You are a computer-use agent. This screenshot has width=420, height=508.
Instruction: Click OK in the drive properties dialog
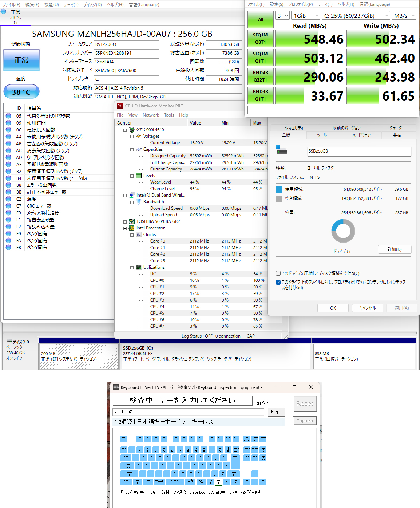[x=333, y=308]
